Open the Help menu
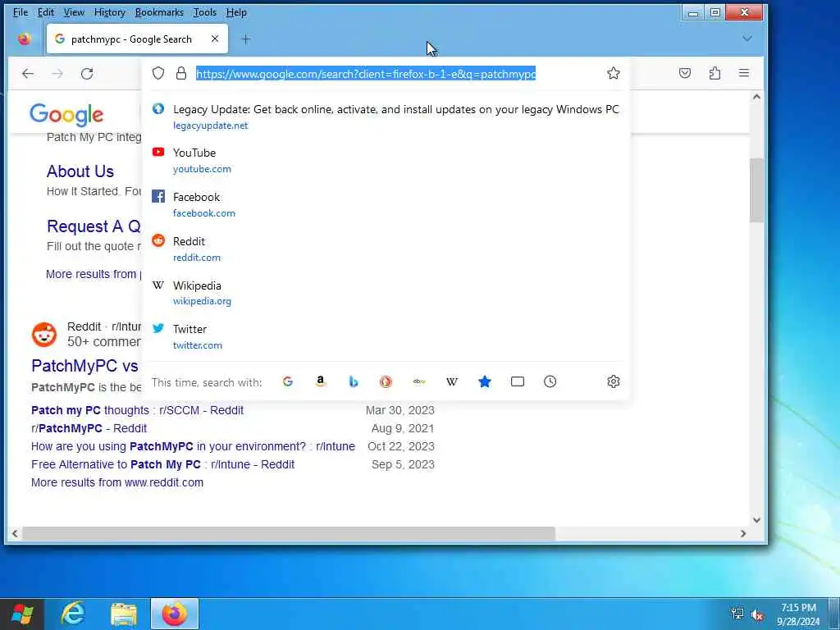The image size is (840, 630). coord(236,12)
